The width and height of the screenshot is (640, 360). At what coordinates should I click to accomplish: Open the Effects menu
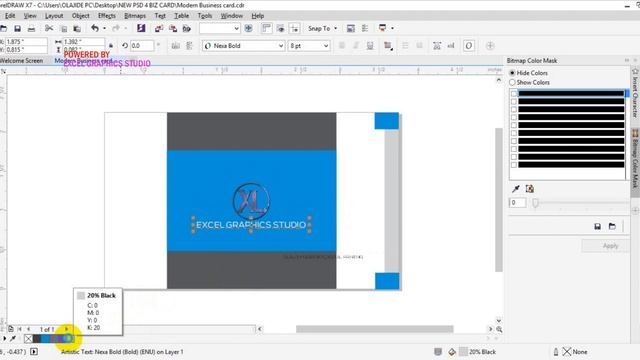pos(107,16)
